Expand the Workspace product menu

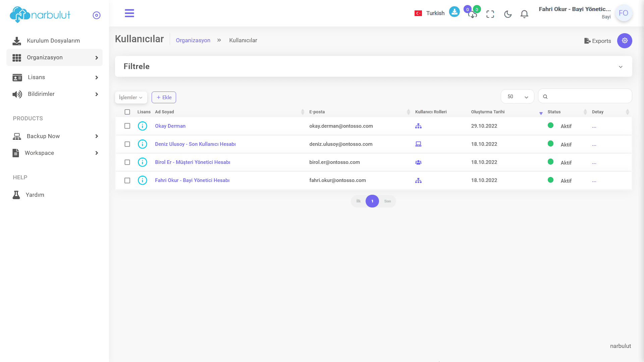point(54,153)
